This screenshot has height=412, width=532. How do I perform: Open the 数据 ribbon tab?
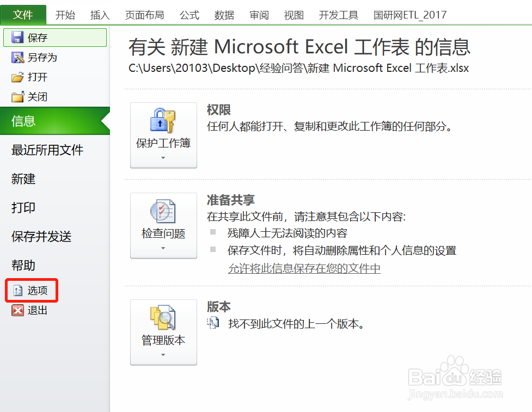pyautogui.click(x=224, y=15)
